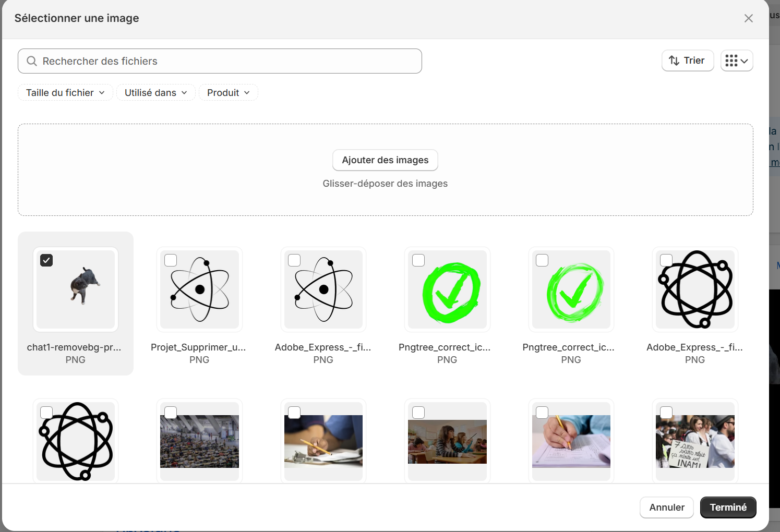780x532 pixels.
Task: Click the Projet_Supprimer_u... file name
Action: click(198, 347)
